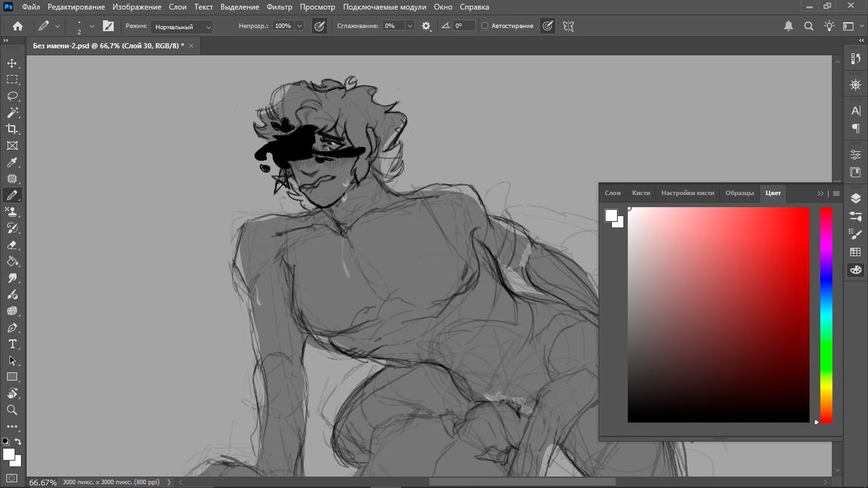Open notifications bell
This screenshot has height=488, width=868.
pyautogui.click(x=788, y=26)
